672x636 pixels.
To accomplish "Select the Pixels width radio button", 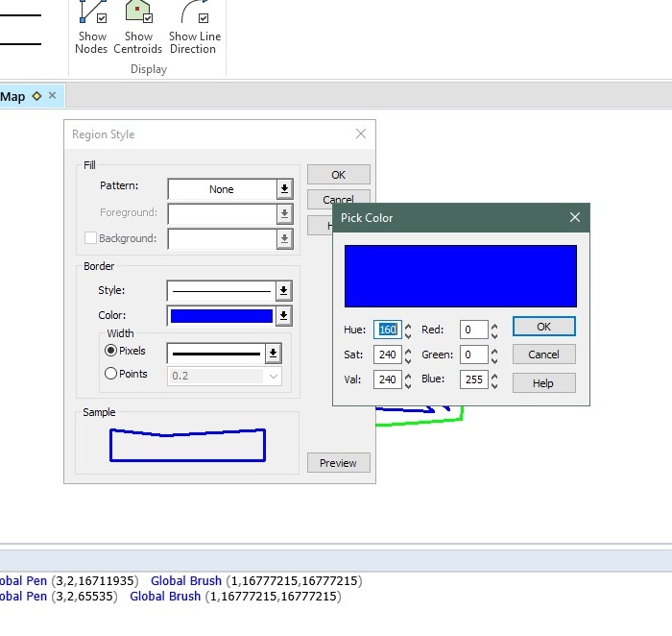I will coord(110,351).
